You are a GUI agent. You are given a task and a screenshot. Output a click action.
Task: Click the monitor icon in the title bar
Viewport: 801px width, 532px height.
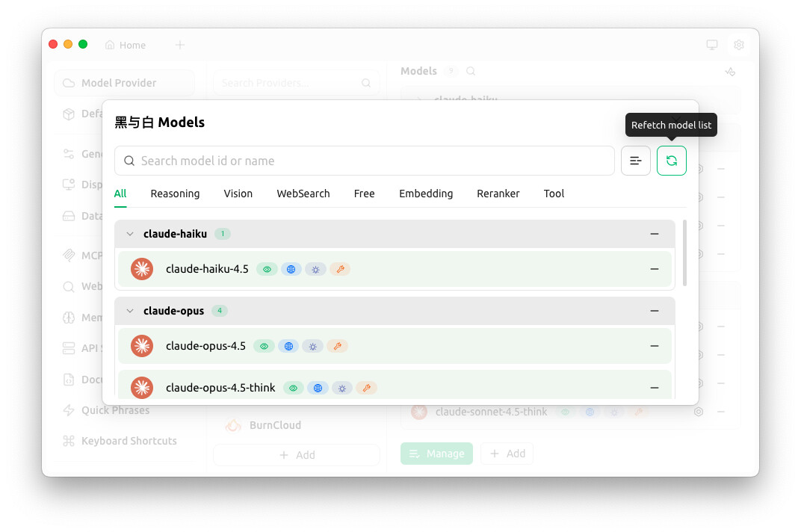(x=712, y=45)
